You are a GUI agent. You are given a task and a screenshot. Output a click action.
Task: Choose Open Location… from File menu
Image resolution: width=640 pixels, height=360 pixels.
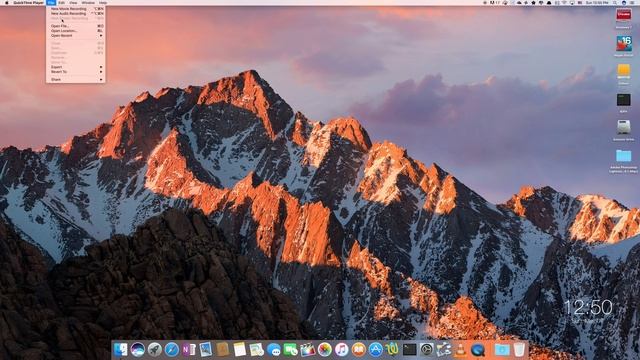76,31
